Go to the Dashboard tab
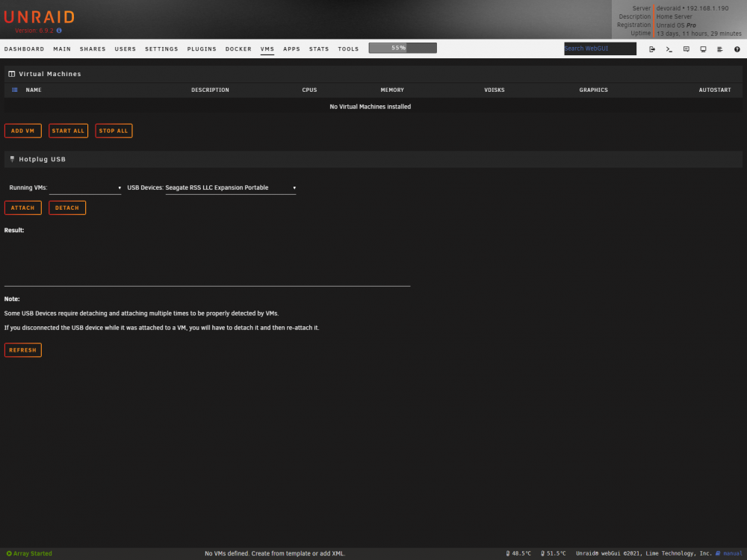This screenshot has height=560, width=747. [25, 49]
